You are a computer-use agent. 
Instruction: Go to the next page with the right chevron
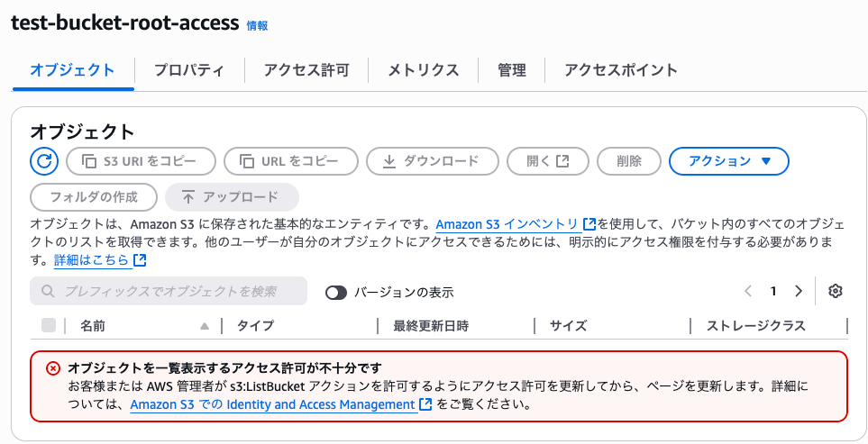pos(799,292)
